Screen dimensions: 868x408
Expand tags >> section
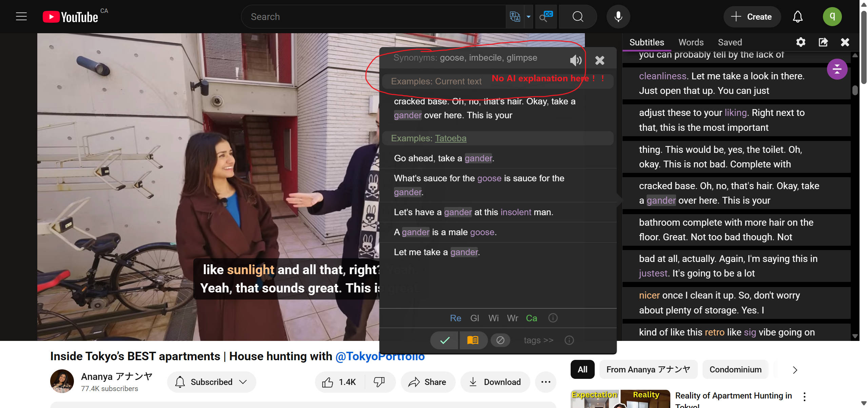click(x=538, y=340)
